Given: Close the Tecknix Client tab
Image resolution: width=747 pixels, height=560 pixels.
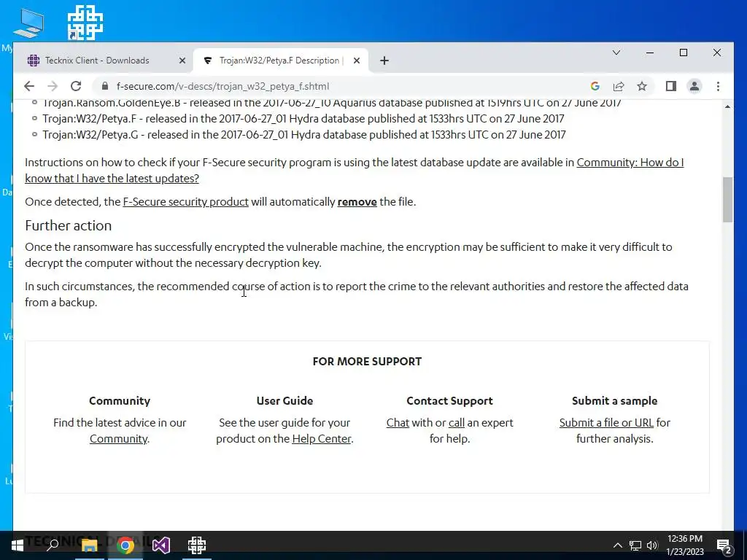Looking at the screenshot, I should point(182,61).
